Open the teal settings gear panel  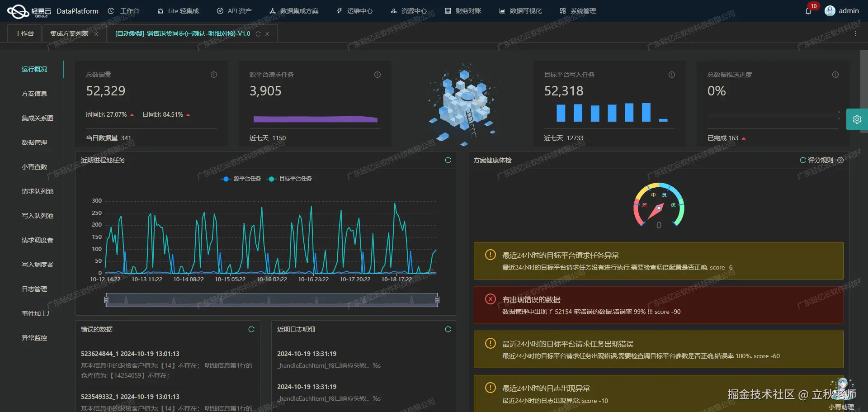(x=857, y=119)
